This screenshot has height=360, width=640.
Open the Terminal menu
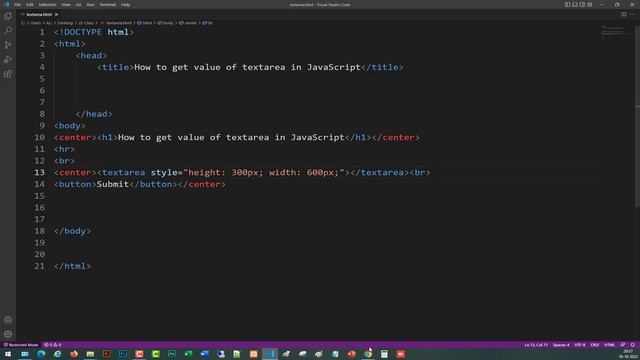(108, 4)
